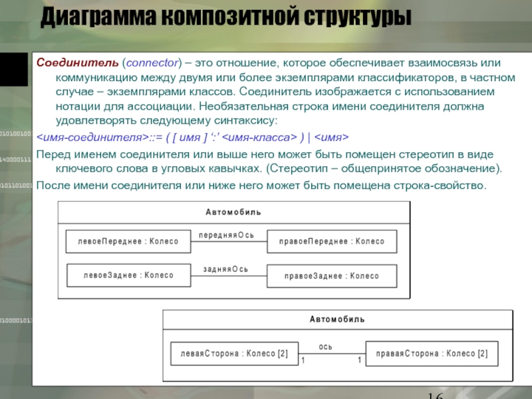Click the slide title "Диаграмма композитной структуры"
Screen dimensions: 532x399
(x=225, y=18)
